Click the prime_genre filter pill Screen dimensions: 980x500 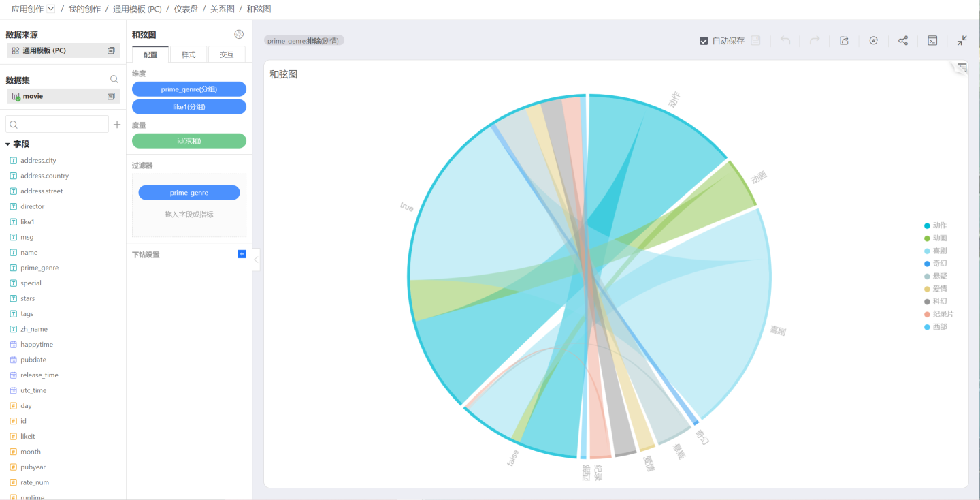click(189, 193)
